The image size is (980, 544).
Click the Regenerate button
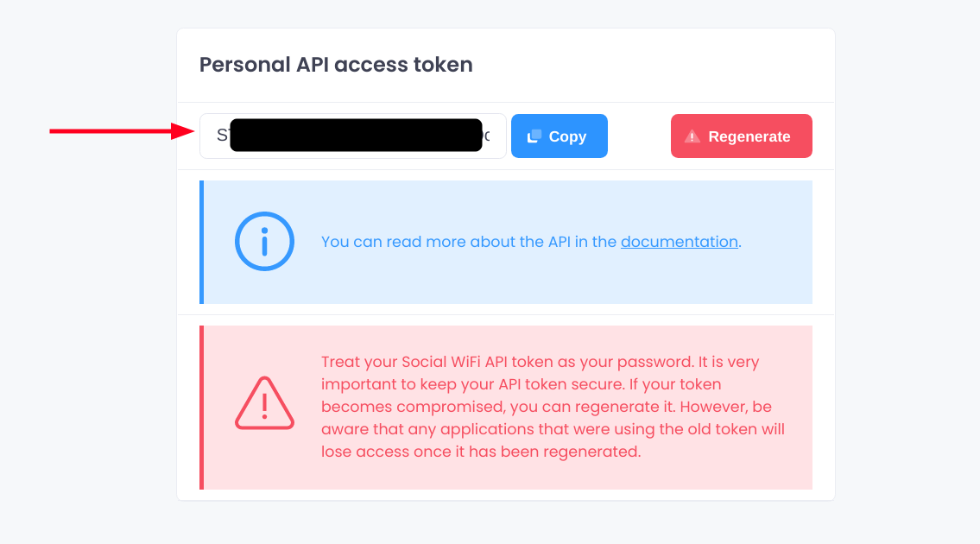tap(741, 136)
